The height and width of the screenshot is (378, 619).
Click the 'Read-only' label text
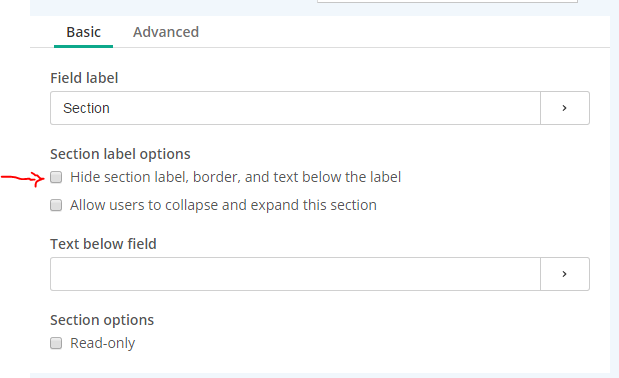point(103,343)
